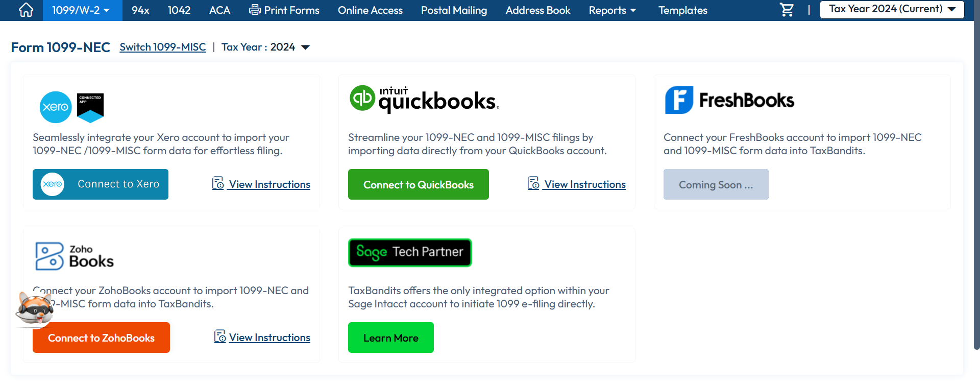This screenshot has height=386, width=980.
Task: Click the instructions document icon in Xero card
Action: (x=218, y=183)
